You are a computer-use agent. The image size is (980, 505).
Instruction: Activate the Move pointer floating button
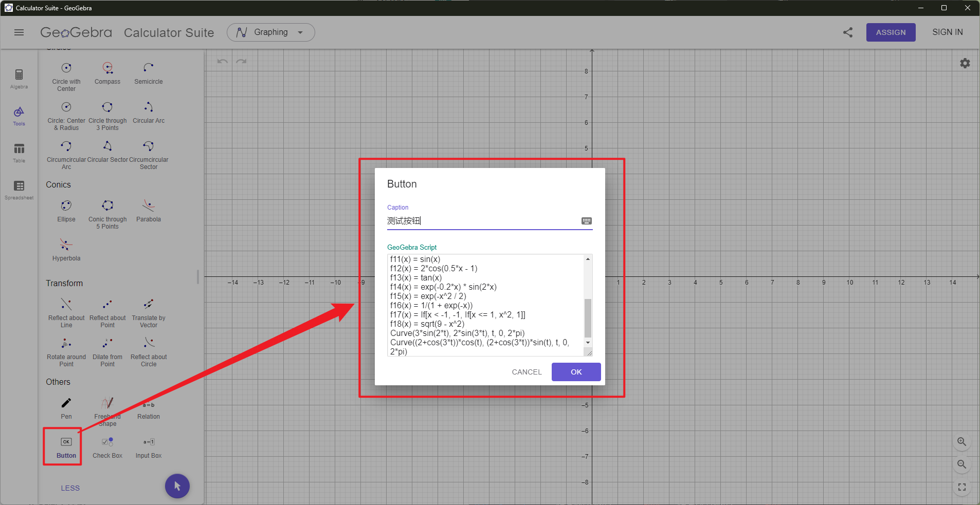(x=177, y=486)
